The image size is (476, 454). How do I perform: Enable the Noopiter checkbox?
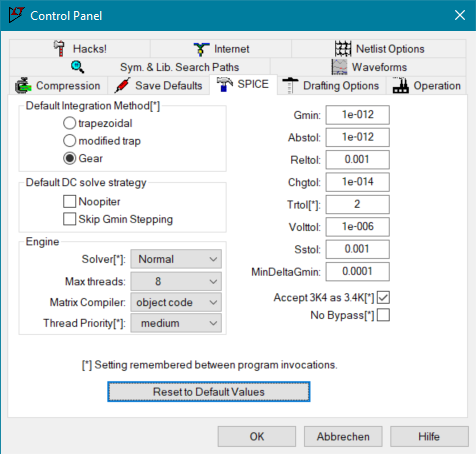[x=69, y=201]
